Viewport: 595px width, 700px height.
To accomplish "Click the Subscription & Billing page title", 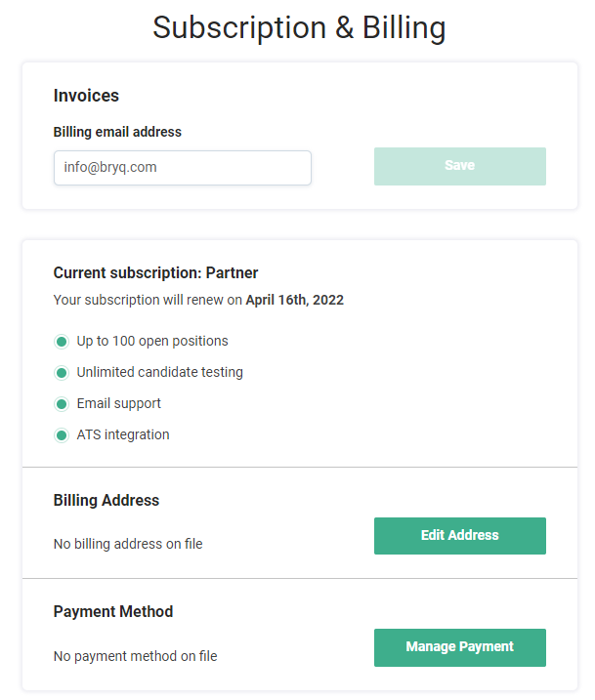I will coord(299,28).
